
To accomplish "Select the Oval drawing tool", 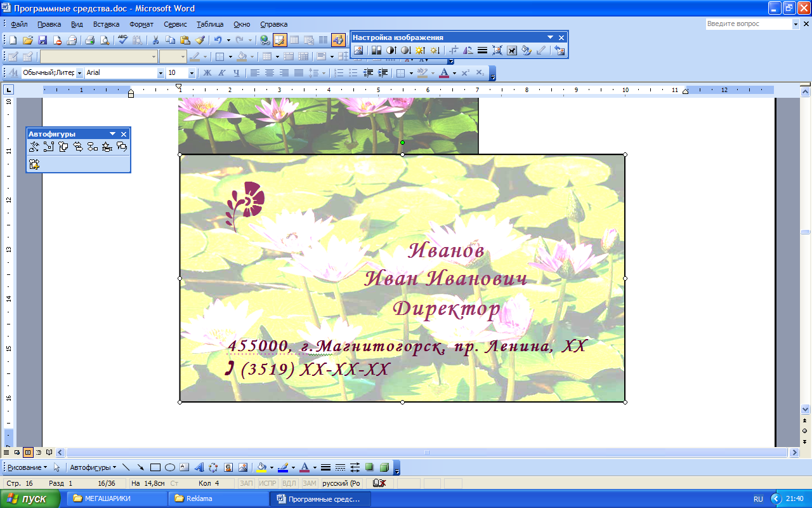I will click(x=169, y=467).
